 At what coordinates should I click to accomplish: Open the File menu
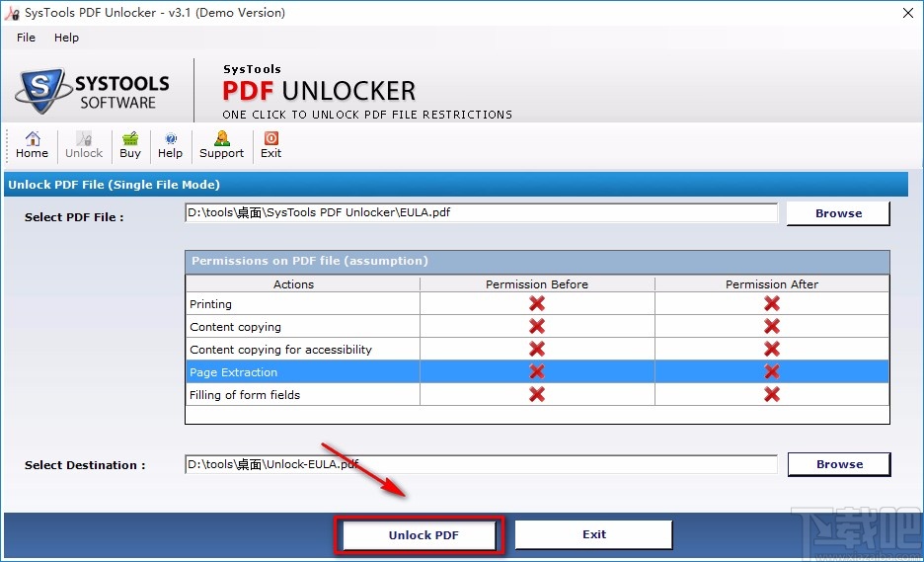(26, 38)
